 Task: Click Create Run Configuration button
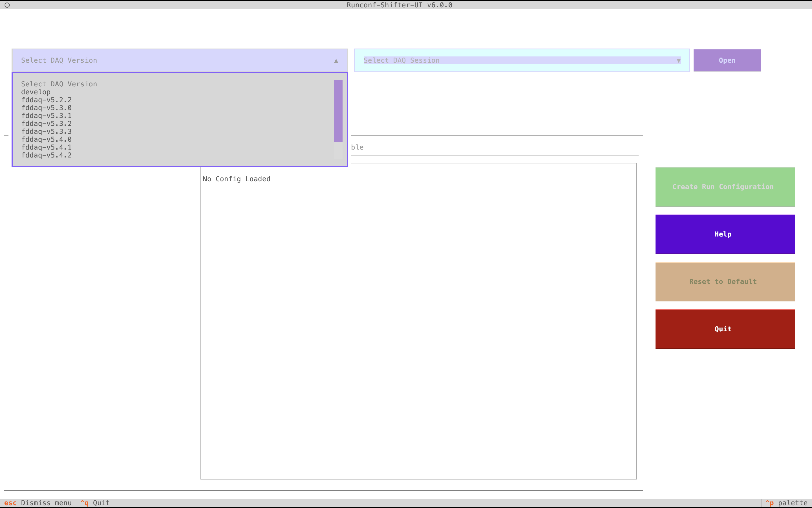point(725,187)
